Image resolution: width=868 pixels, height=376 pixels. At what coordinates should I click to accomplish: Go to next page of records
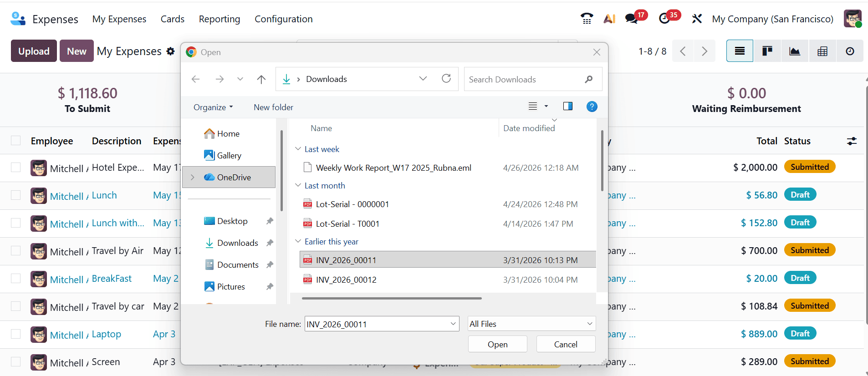coord(705,51)
